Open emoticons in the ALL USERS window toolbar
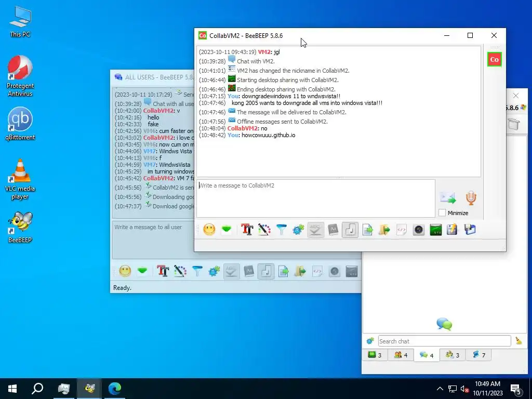 (125, 271)
